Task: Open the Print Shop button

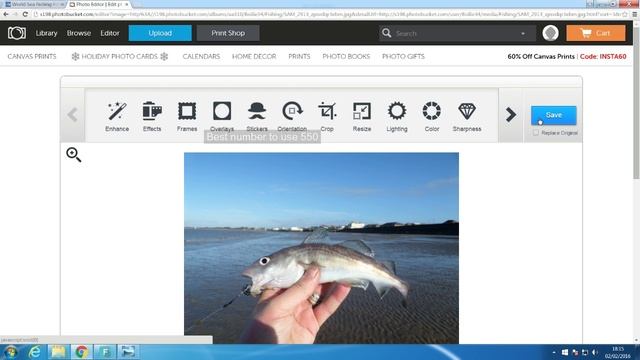Action: click(228, 33)
